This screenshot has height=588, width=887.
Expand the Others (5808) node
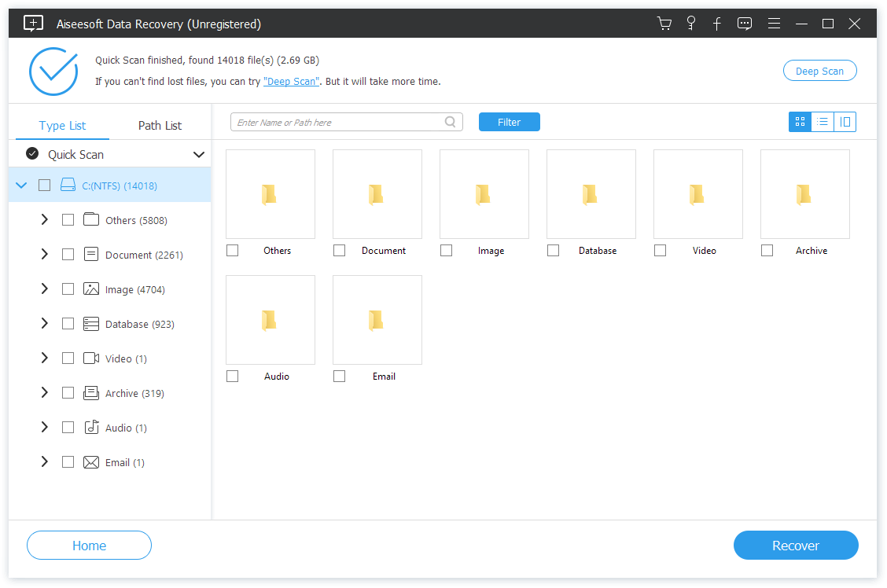(45, 219)
